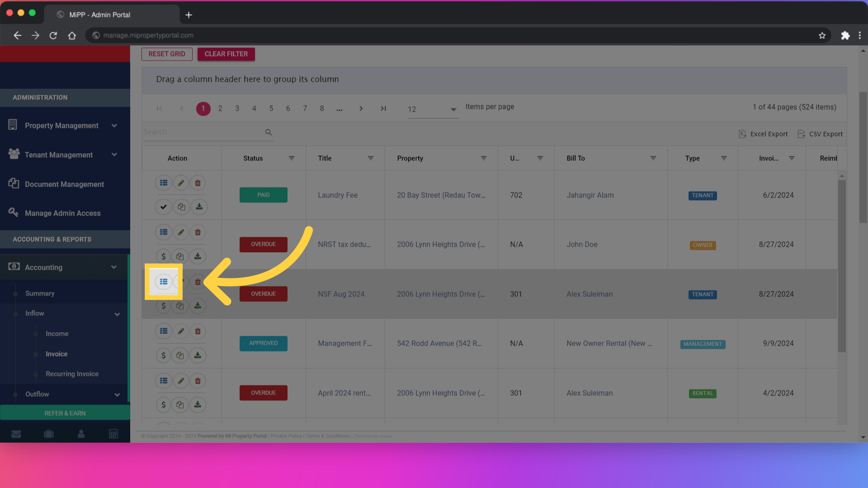This screenshot has height=488, width=868.
Task: Click the CLEAR FILTER button
Action: 226,54
